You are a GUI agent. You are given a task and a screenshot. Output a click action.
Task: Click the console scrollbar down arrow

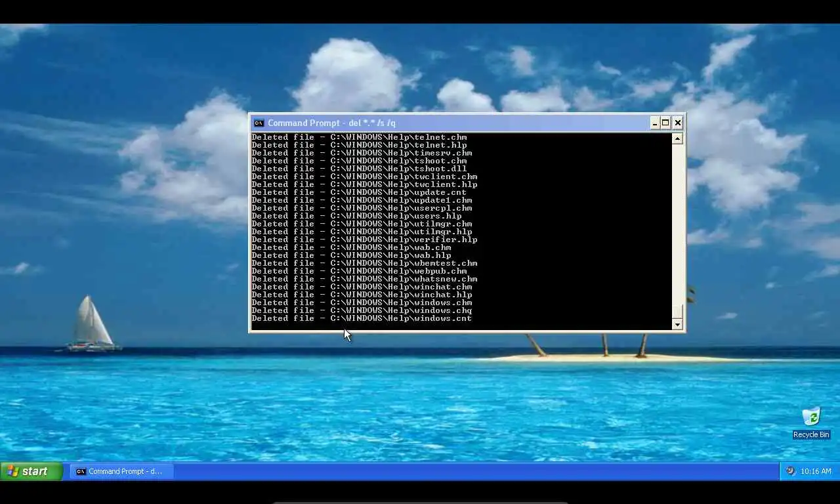pyautogui.click(x=677, y=324)
